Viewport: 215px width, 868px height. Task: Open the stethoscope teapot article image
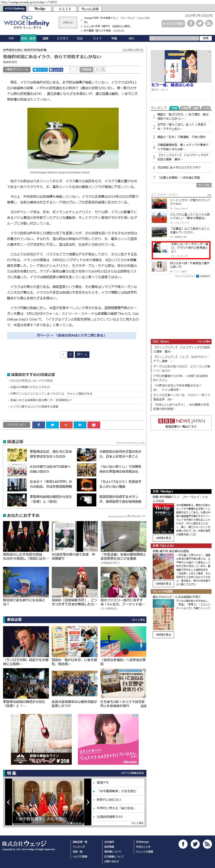[73, 138]
